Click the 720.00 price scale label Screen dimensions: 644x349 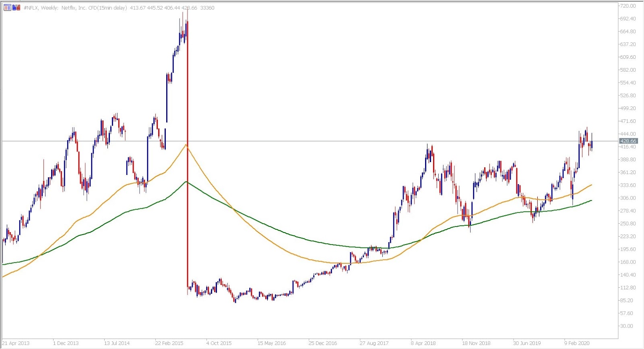click(x=628, y=6)
